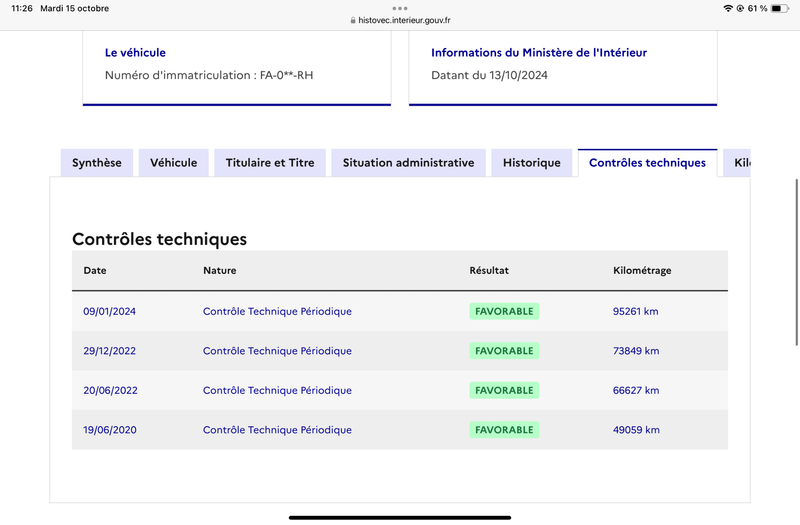The width and height of the screenshot is (800, 525).
Task: Click the 49059 km mileage value
Action: (636, 430)
